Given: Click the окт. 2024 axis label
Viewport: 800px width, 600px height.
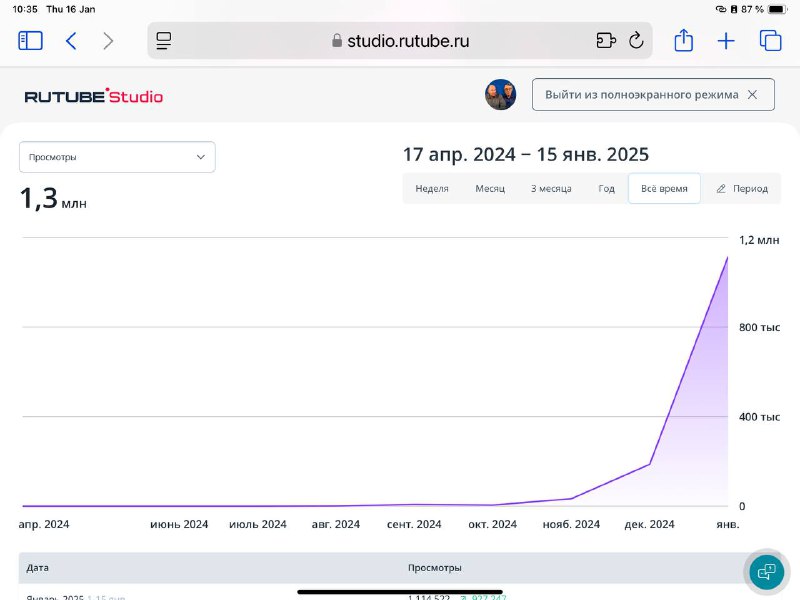Looking at the screenshot, I should click(x=492, y=524).
